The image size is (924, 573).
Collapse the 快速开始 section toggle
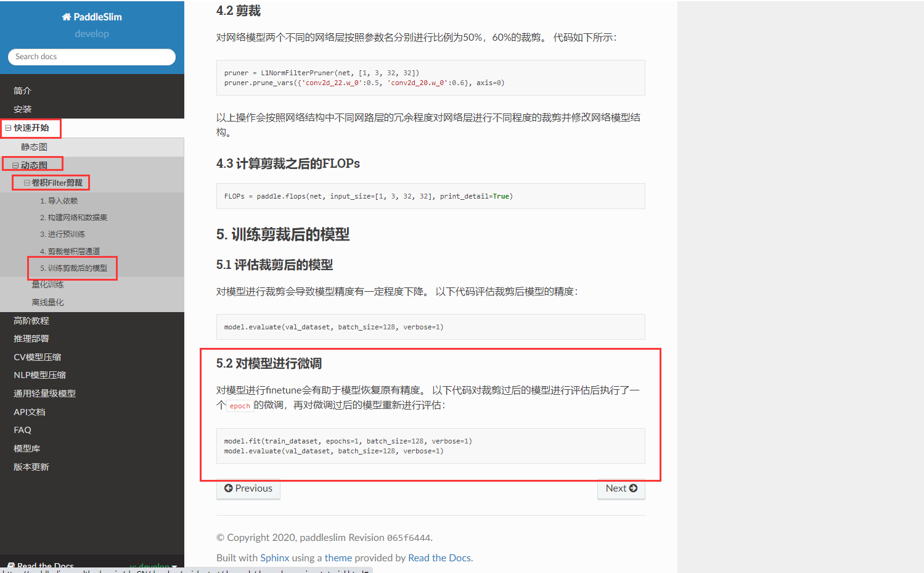(x=8, y=128)
